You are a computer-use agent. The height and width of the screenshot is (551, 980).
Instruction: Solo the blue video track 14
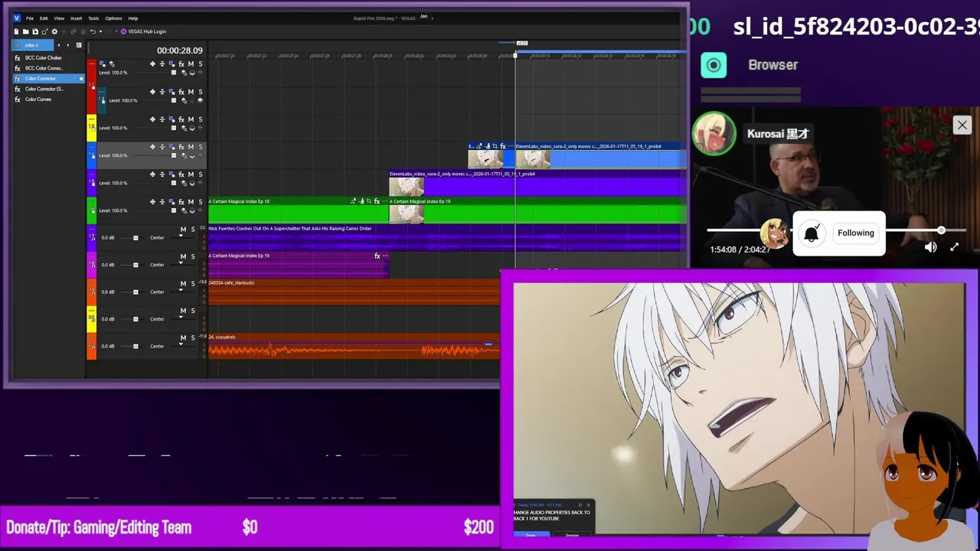201,147
